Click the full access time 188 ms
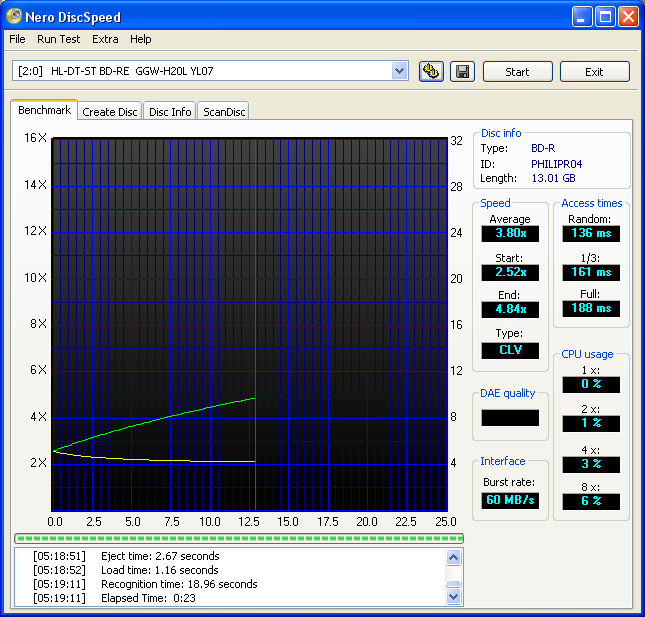This screenshot has width=645, height=617. click(x=591, y=308)
